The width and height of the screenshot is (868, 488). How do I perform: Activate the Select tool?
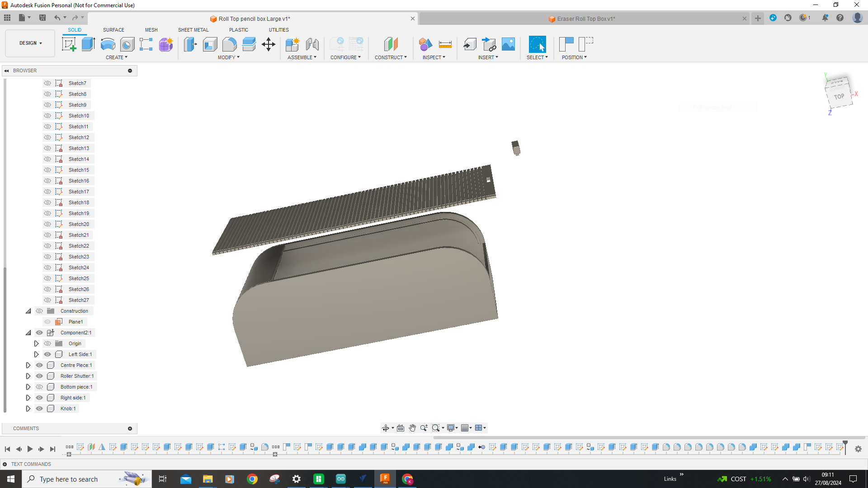pos(538,44)
